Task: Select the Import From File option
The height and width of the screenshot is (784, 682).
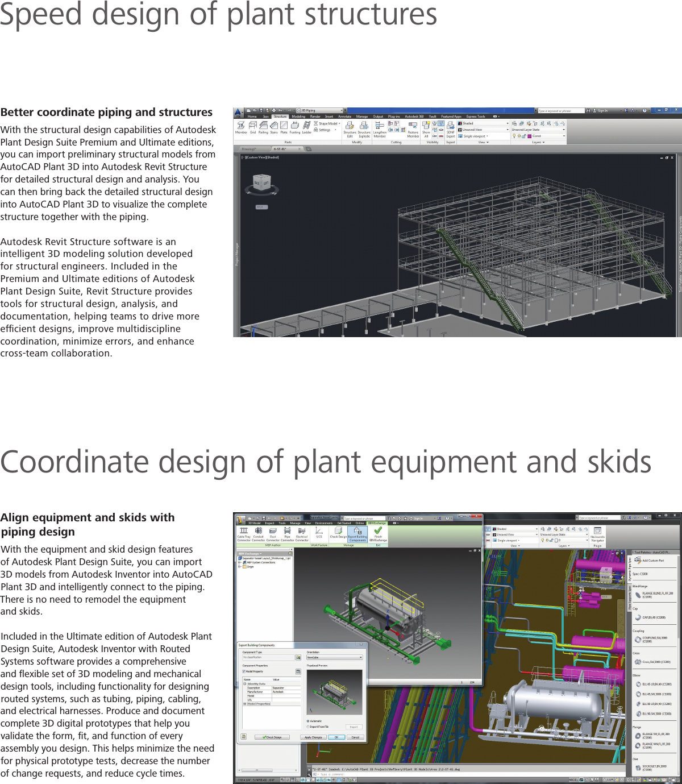Action: click(x=308, y=727)
